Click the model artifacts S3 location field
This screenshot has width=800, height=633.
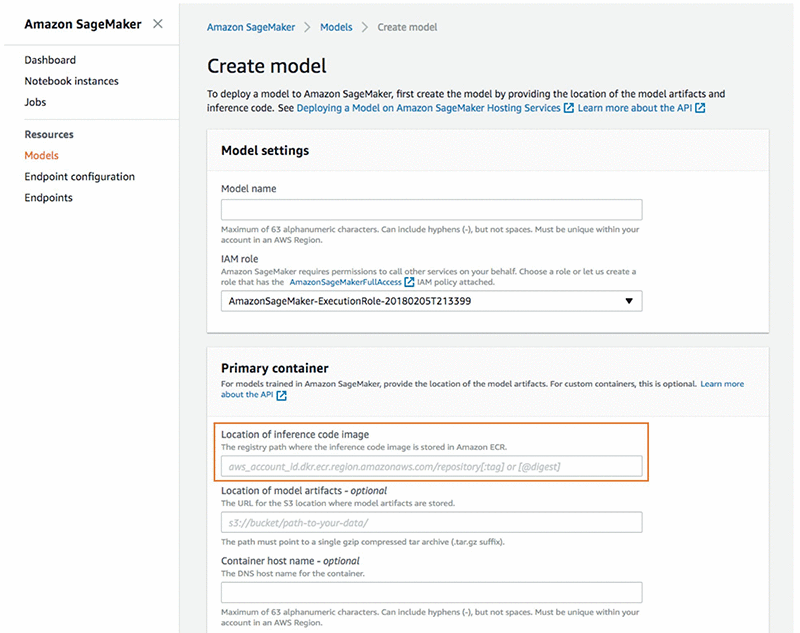tap(431, 523)
